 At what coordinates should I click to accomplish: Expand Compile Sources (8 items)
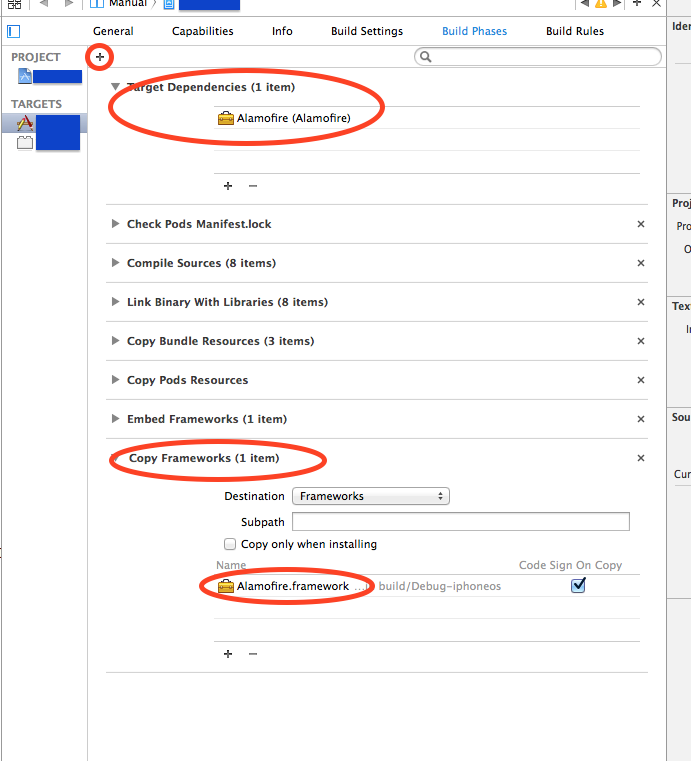pyautogui.click(x=115, y=263)
